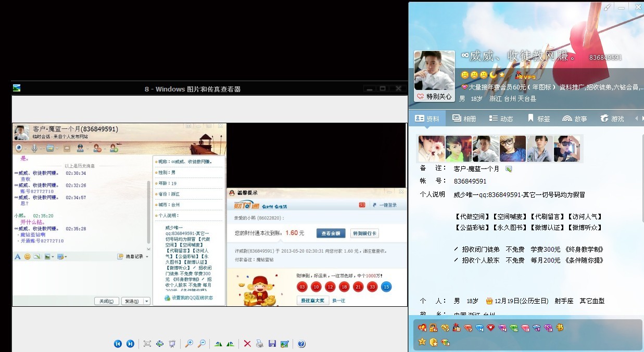
Task: Open the sunglasses photo at strip end
Action: 567,149
